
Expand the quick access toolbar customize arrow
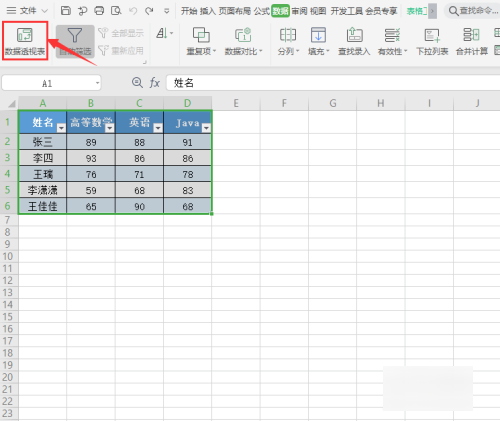[167, 11]
